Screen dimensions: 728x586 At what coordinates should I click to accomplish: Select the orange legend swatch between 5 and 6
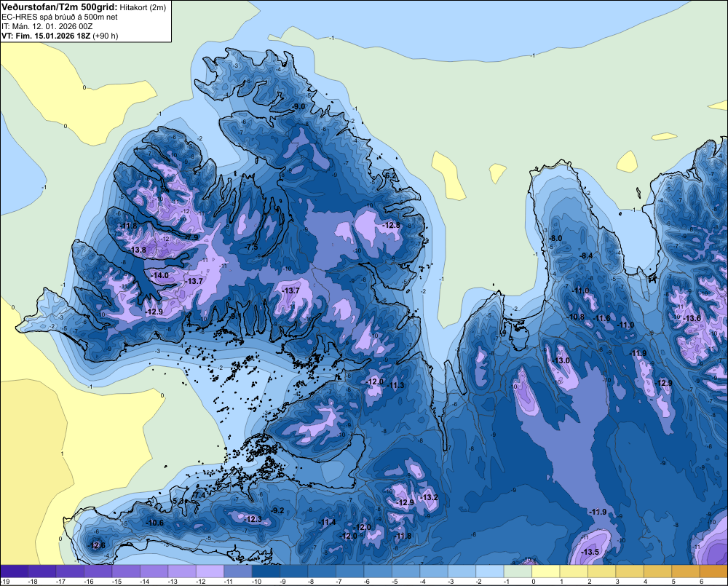[685, 571]
